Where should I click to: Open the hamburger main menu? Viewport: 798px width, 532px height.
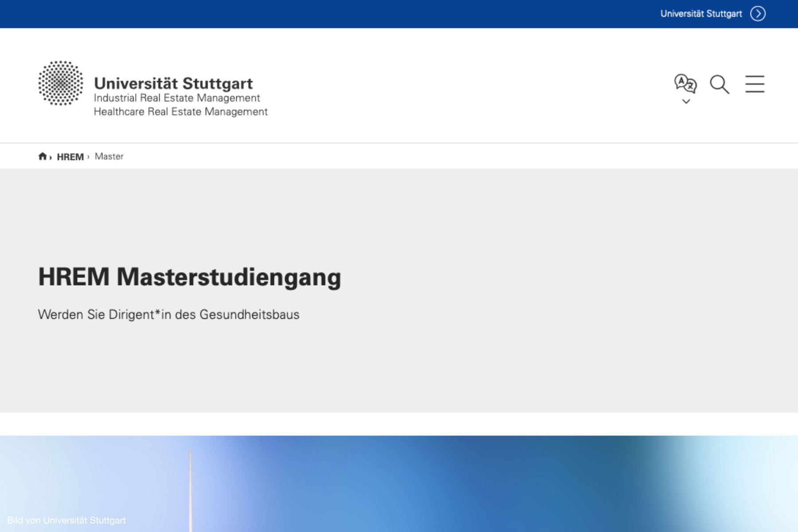tap(755, 84)
